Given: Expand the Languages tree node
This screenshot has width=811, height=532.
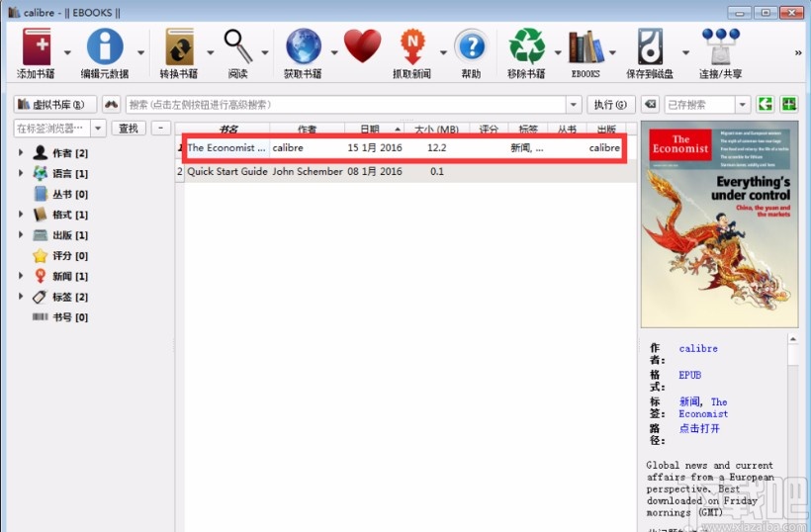Looking at the screenshot, I should [21, 173].
